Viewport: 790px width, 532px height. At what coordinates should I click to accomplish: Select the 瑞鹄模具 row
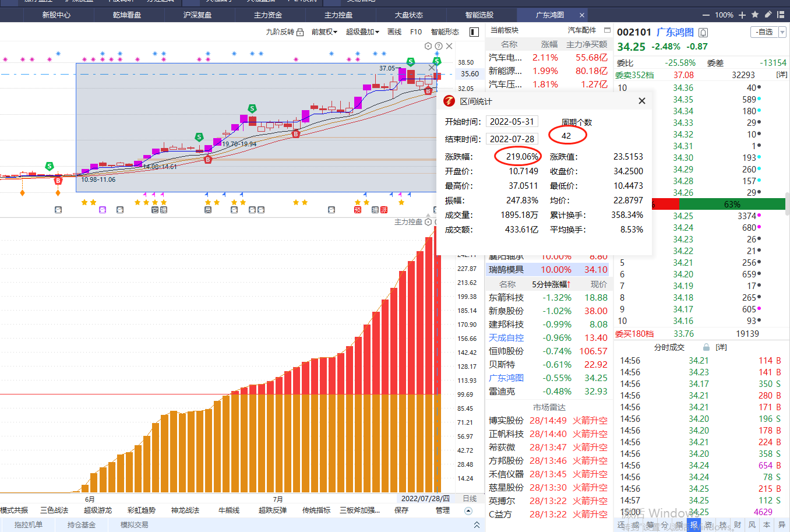[x=548, y=270]
